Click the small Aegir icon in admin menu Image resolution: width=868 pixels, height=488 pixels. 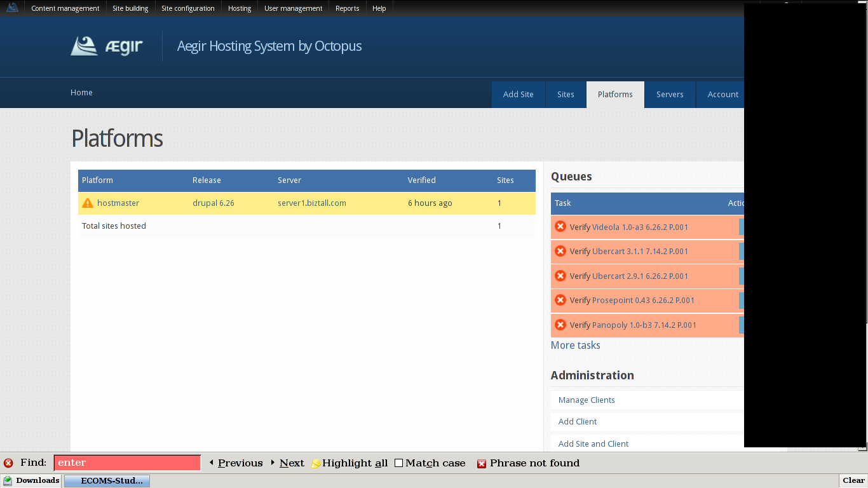[x=12, y=8]
